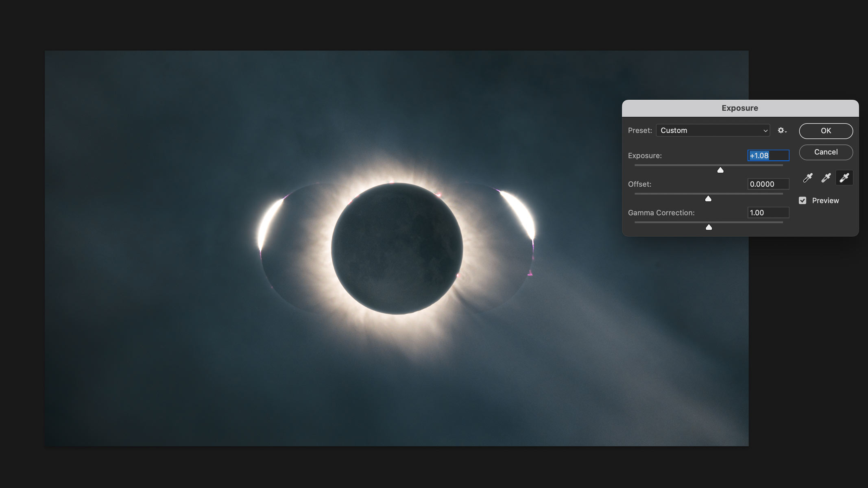Click the Offset slider handle
The image size is (868, 488).
click(x=708, y=198)
